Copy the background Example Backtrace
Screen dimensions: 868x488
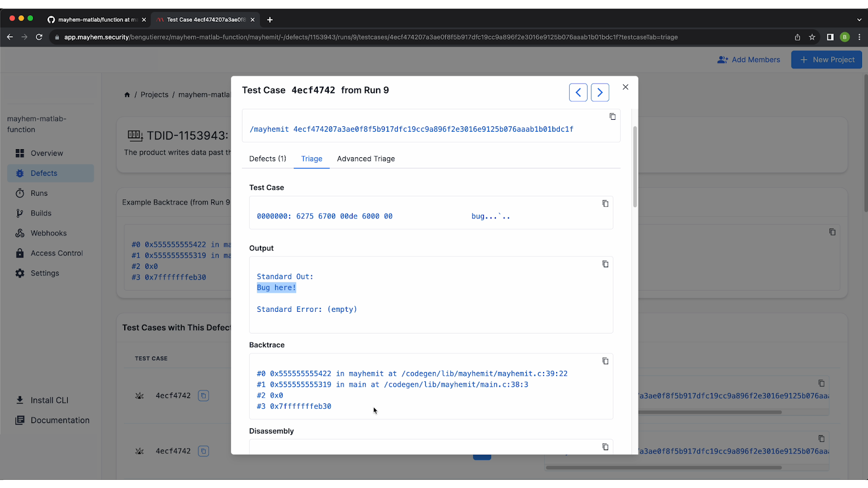coord(832,232)
